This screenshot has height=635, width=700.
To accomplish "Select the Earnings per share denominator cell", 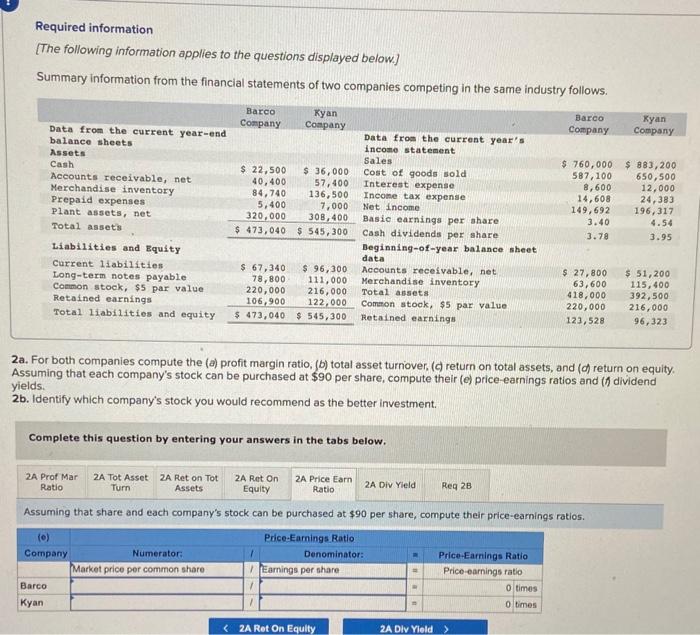I will [333, 570].
